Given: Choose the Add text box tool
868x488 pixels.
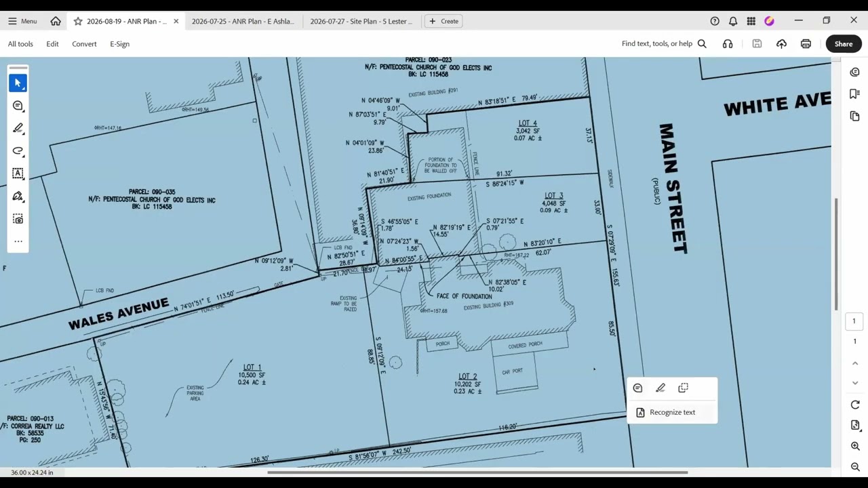Looking at the screenshot, I should [18, 174].
